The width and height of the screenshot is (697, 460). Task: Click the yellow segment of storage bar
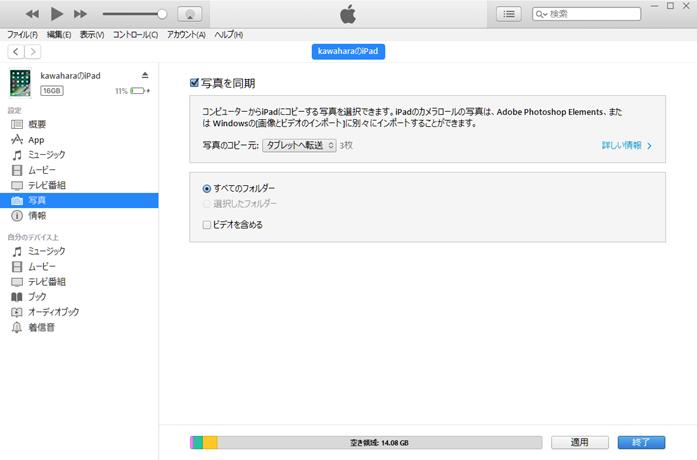coord(210,443)
